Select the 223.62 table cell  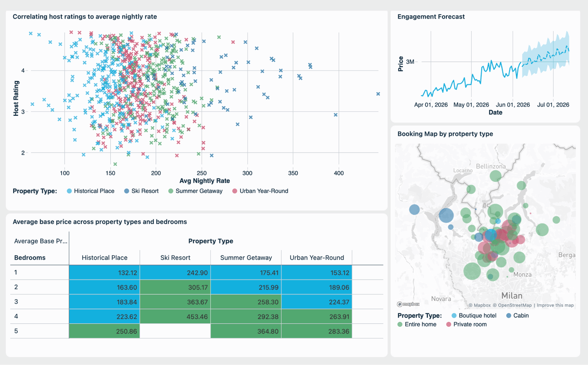(104, 316)
